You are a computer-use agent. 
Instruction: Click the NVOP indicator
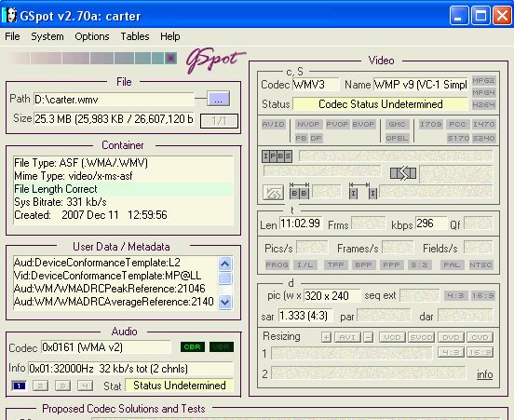pos(308,125)
